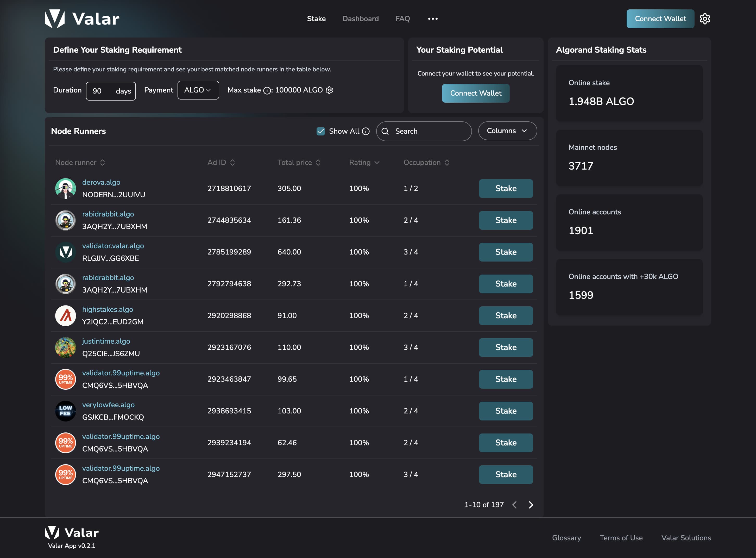756x558 pixels.
Task: Open the three-dots more menu
Action: (x=433, y=19)
